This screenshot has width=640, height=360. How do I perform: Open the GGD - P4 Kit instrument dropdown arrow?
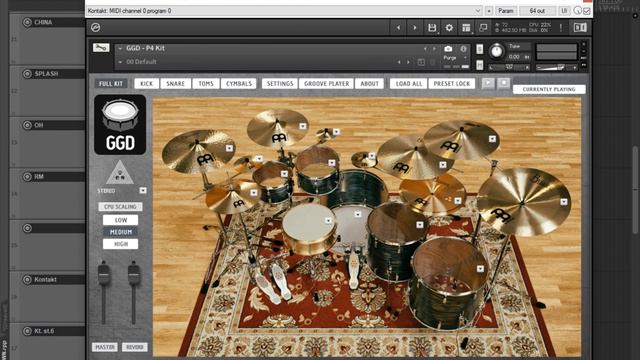pyautogui.click(x=120, y=49)
